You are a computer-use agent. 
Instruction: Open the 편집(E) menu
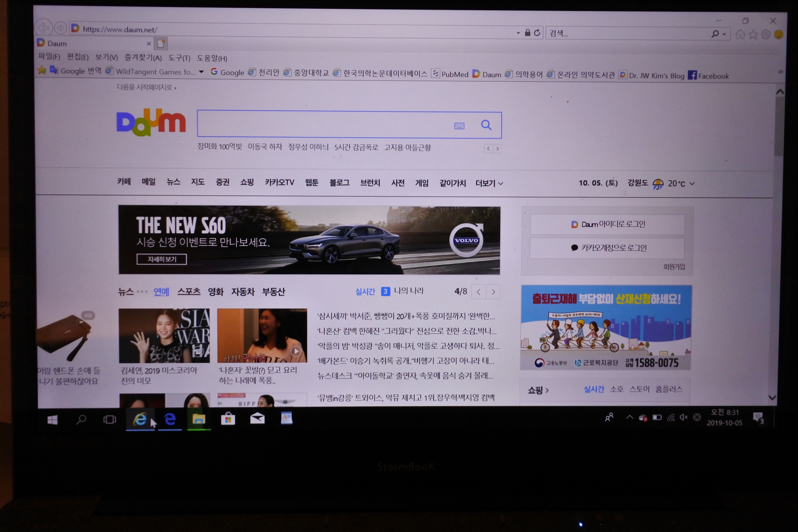[x=78, y=57]
